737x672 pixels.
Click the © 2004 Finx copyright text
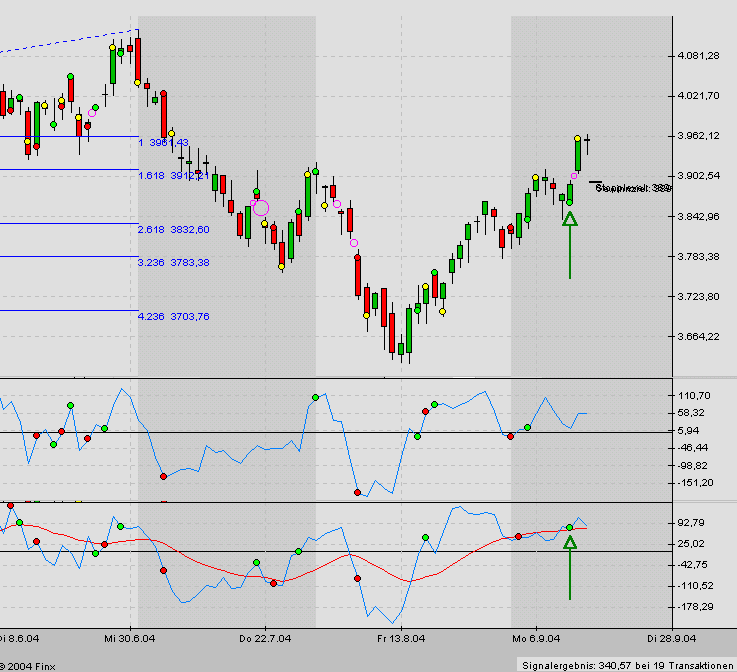click(x=27, y=666)
